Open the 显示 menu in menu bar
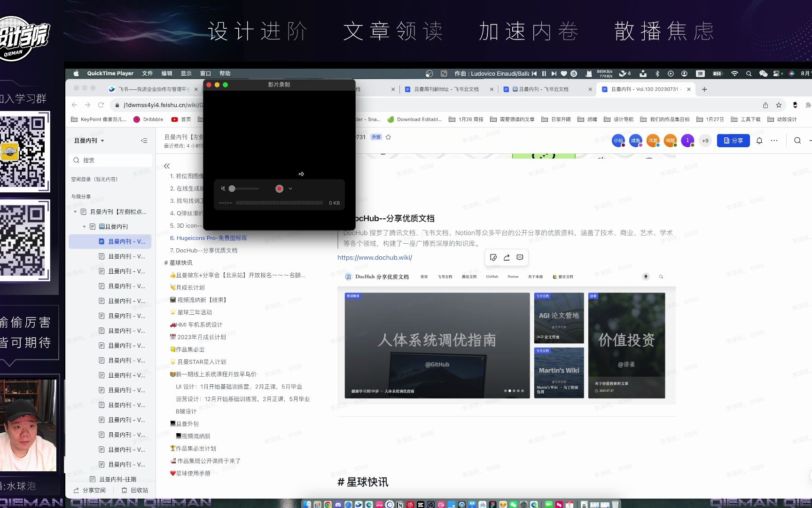Image resolution: width=812 pixels, height=508 pixels. 186,73
